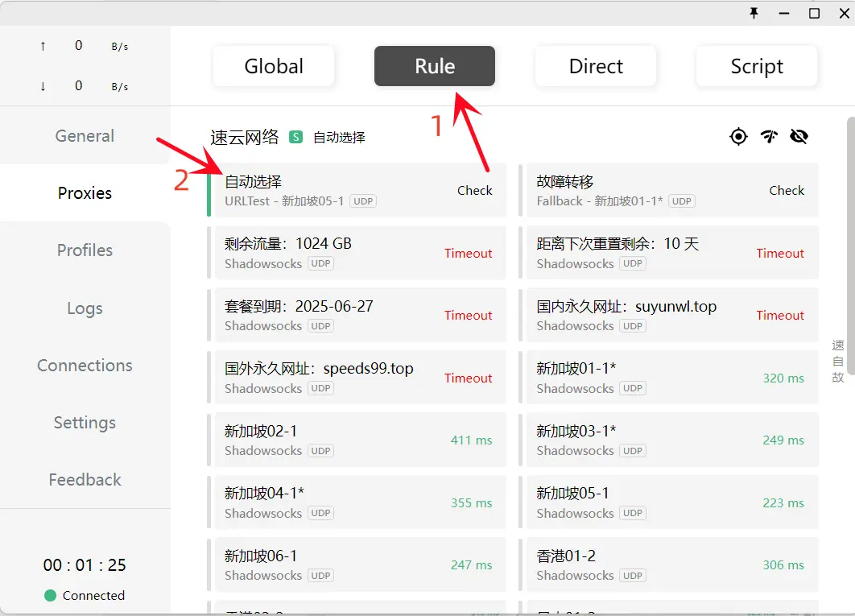Select the 自动选择 URLTest proxy card
This screenshot has width=855, height=616.
click(x=357, y=190)
